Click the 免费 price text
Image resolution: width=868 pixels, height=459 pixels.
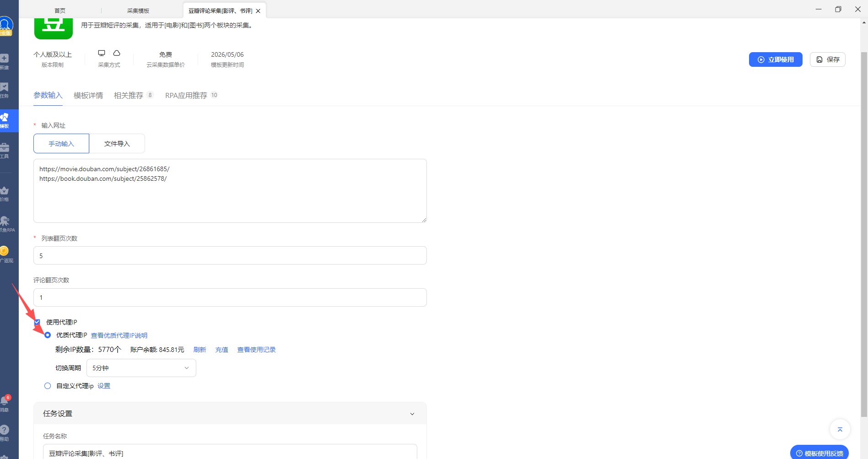click(166, 54)
